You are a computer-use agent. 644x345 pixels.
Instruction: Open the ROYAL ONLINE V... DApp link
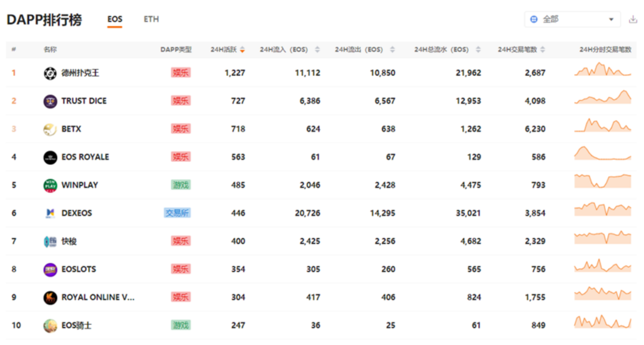pos(98,298)
